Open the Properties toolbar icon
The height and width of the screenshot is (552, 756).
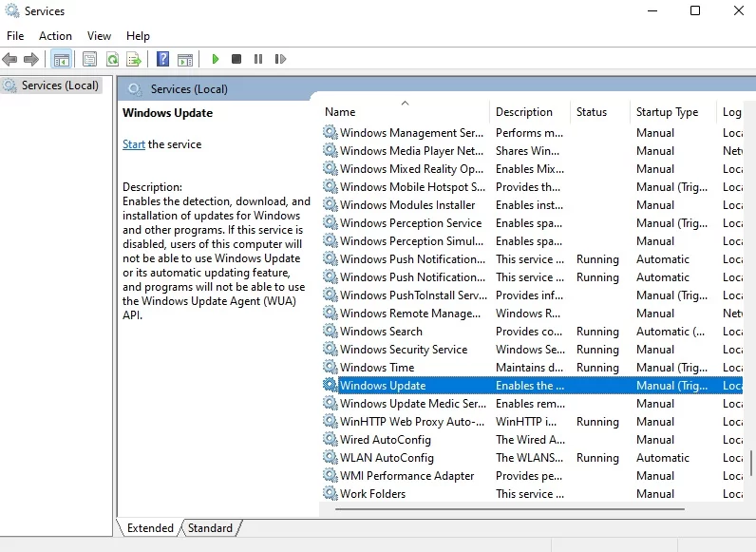pyautogui.click(x=89, y=59)
